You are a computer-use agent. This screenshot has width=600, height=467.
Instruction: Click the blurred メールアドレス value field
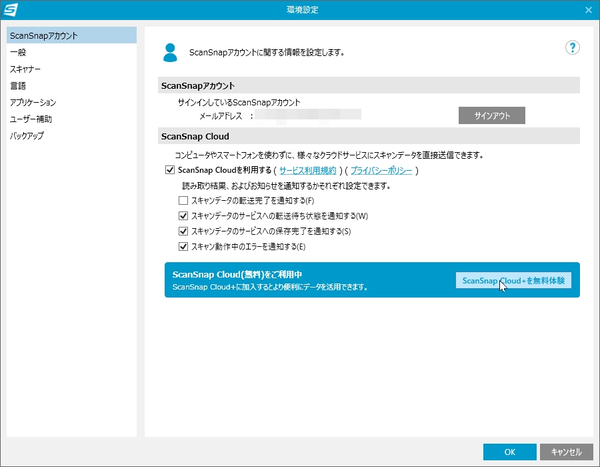click(308, 115)
